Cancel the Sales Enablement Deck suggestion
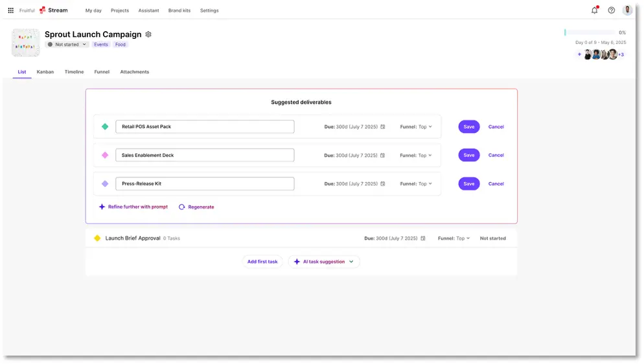Viewport: 644px width, 364px height. point(496,155)
